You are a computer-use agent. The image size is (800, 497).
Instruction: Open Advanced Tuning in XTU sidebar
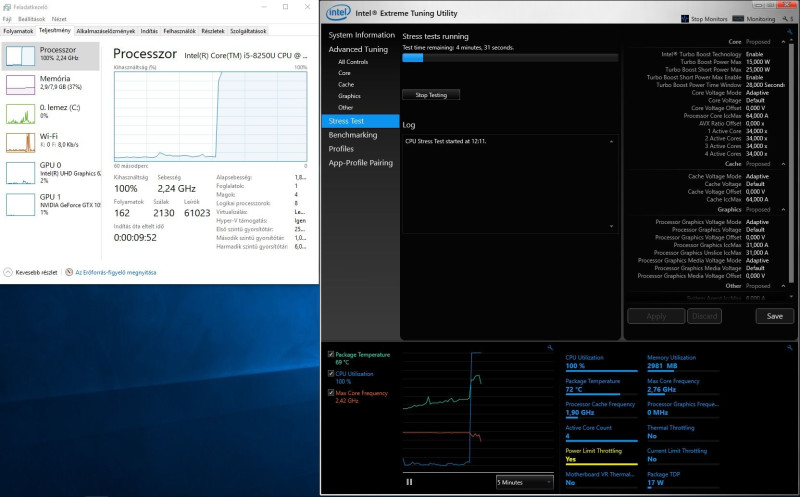(358, 49)
